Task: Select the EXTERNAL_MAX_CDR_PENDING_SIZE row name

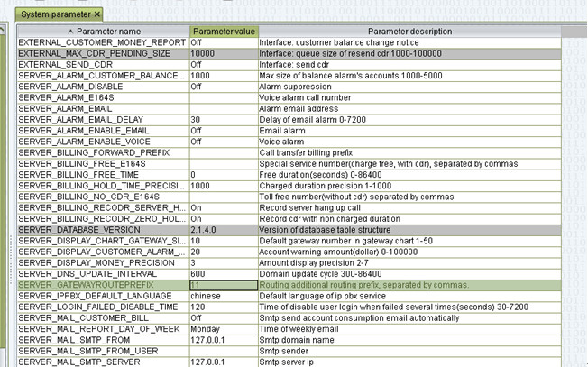Action: [103, 54]
